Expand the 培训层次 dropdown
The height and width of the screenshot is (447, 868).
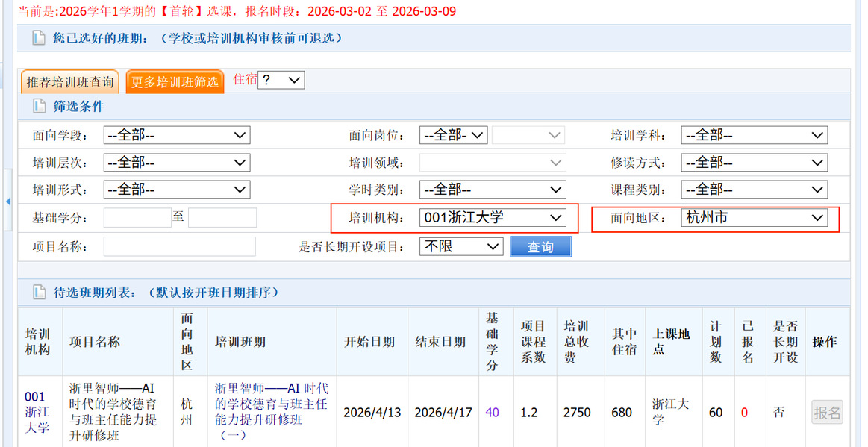point(176,163)
